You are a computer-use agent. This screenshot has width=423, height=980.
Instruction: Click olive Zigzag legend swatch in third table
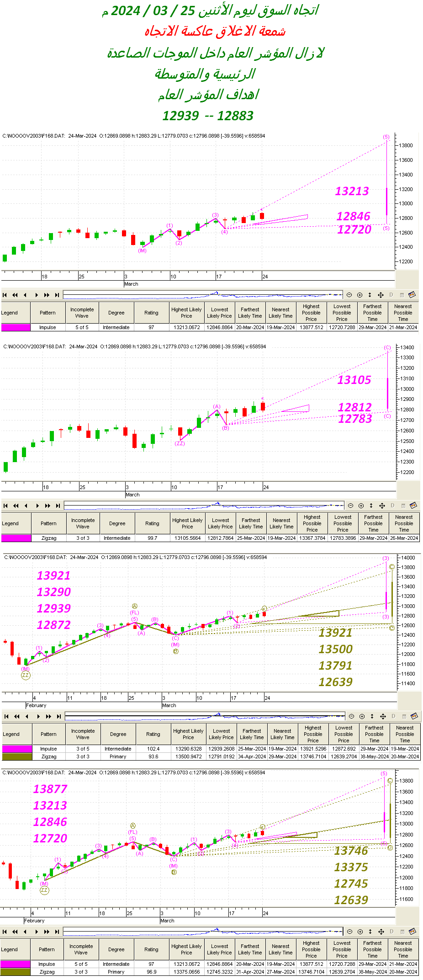(x=17, y=756)
